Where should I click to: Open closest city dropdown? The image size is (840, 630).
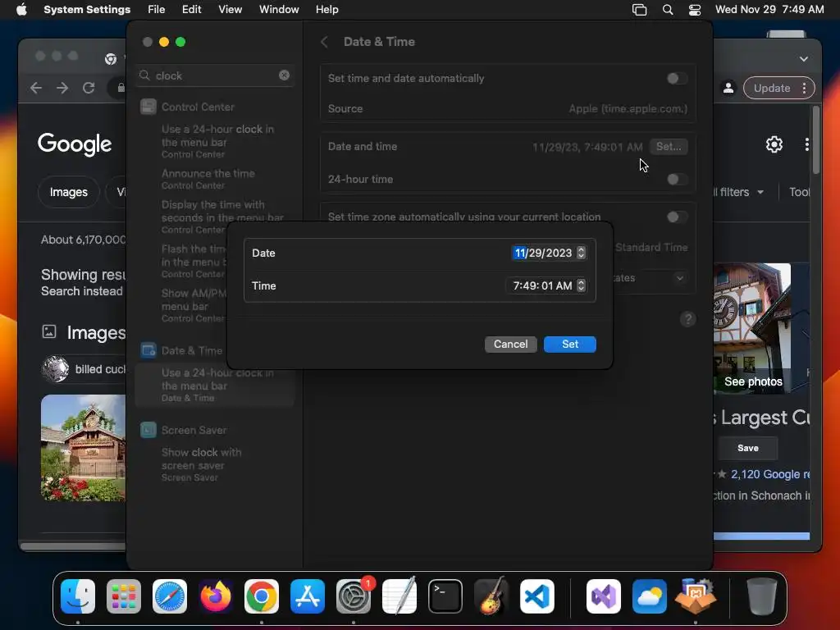[x=679, y=278]
